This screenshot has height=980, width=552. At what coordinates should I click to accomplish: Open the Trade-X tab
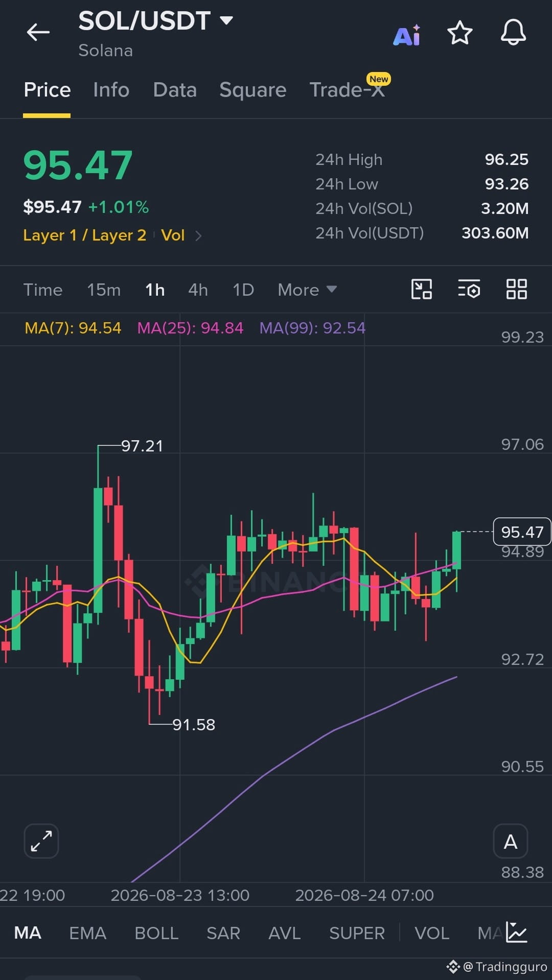(347, 90)
